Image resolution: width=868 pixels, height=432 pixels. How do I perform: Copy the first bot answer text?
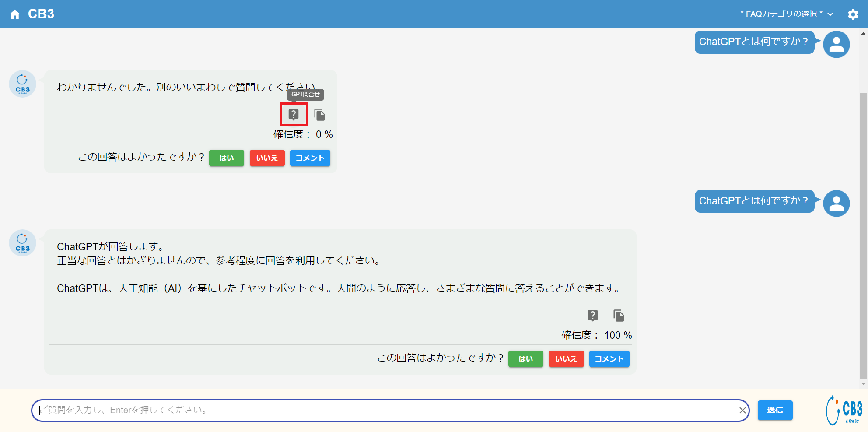[x=320, y=115]
